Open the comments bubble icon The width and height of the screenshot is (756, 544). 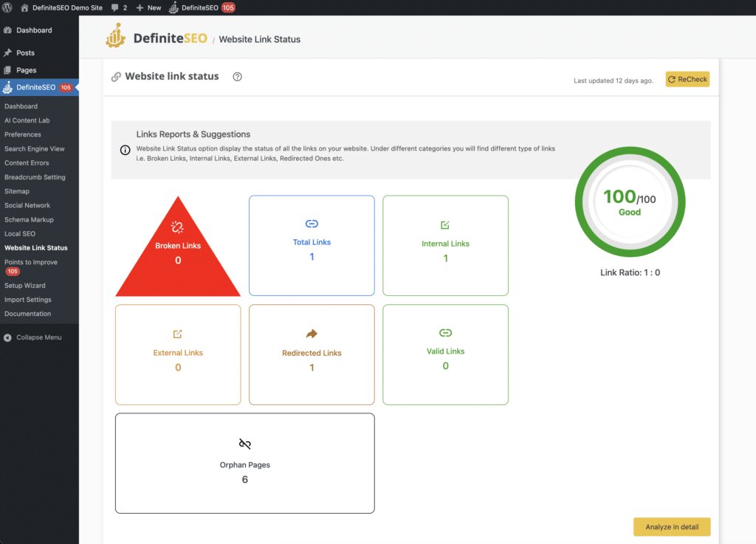tap(114, 7)
